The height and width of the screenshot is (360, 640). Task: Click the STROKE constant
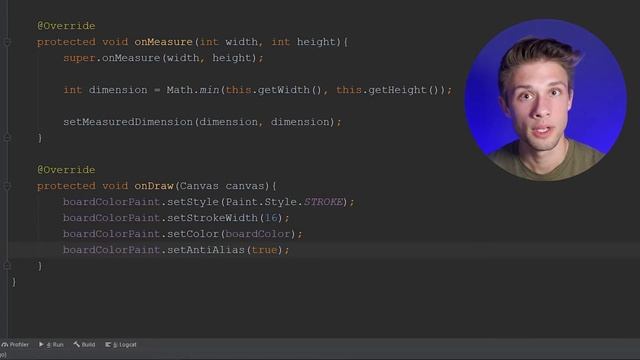(x=323, y=202)
